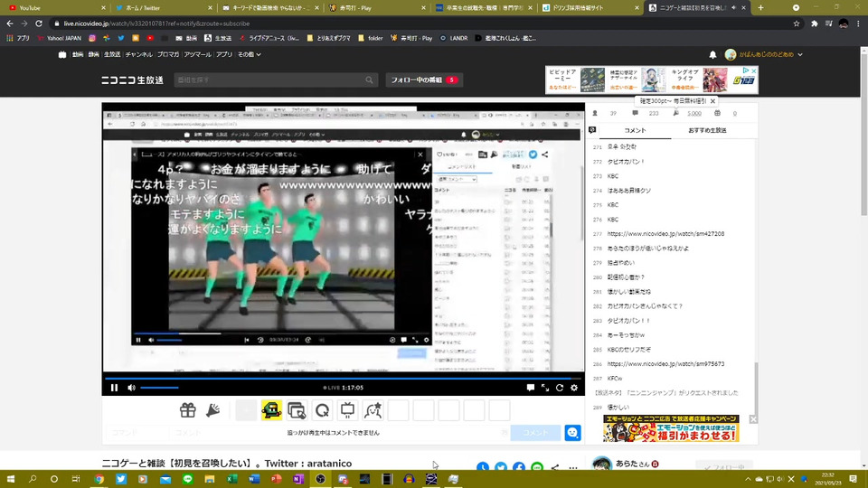This screenshot has height=488, width=868.
Task: Click the niconico TV logo icon
Action: point(62,55)
